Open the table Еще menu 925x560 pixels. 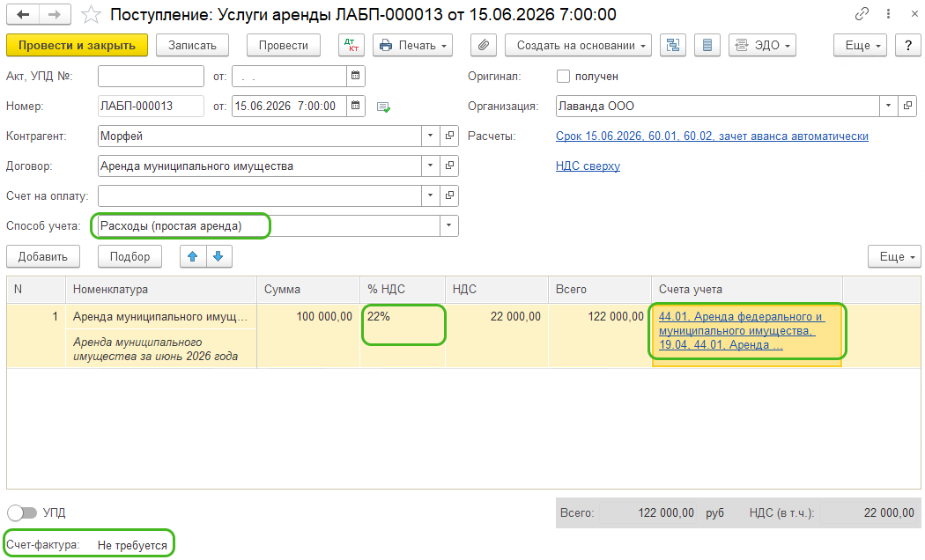[894, 256]
